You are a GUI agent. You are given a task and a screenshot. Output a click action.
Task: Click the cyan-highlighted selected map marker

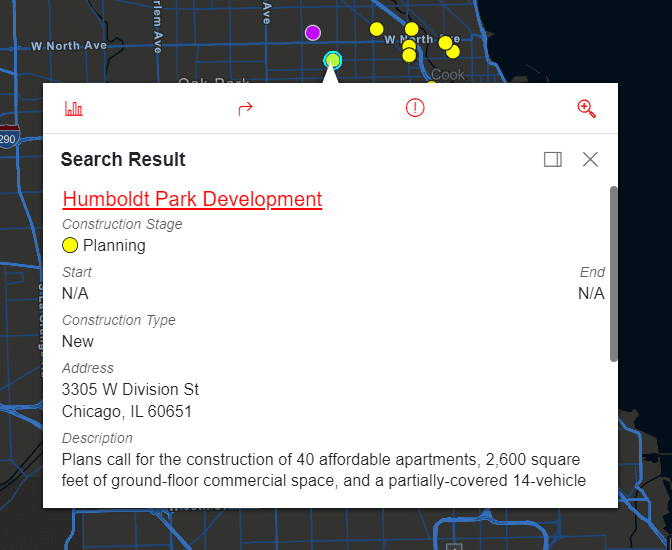pyautogui.click(x=333, y=61)
